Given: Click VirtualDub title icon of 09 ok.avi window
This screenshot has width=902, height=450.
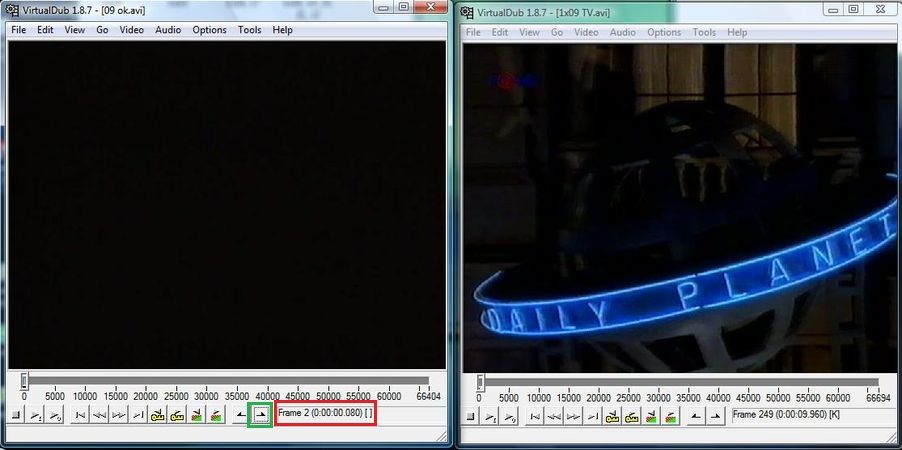Looking at the screenshot, I should coord(12,11).
